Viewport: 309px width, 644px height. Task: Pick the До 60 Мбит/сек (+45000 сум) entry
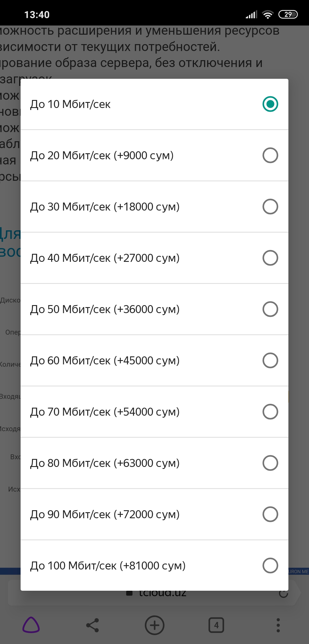click(154, 360)
